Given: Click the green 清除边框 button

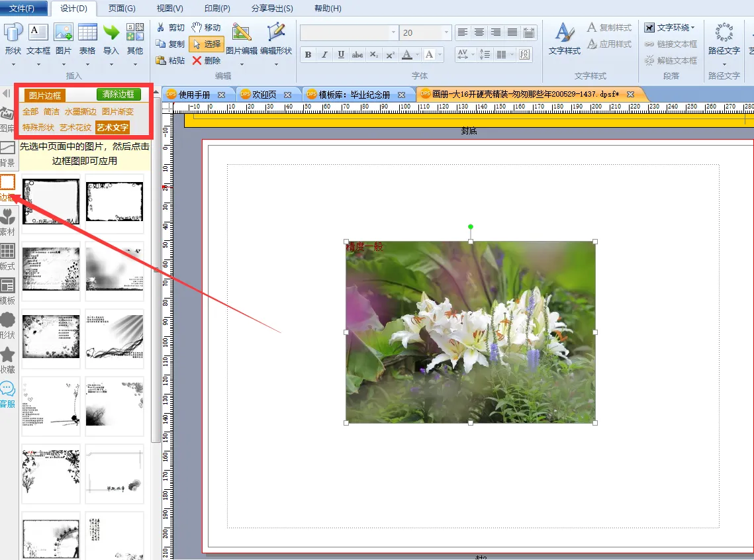Looking at the screenshot, I should pyautogui.click(x=118, y=95).
